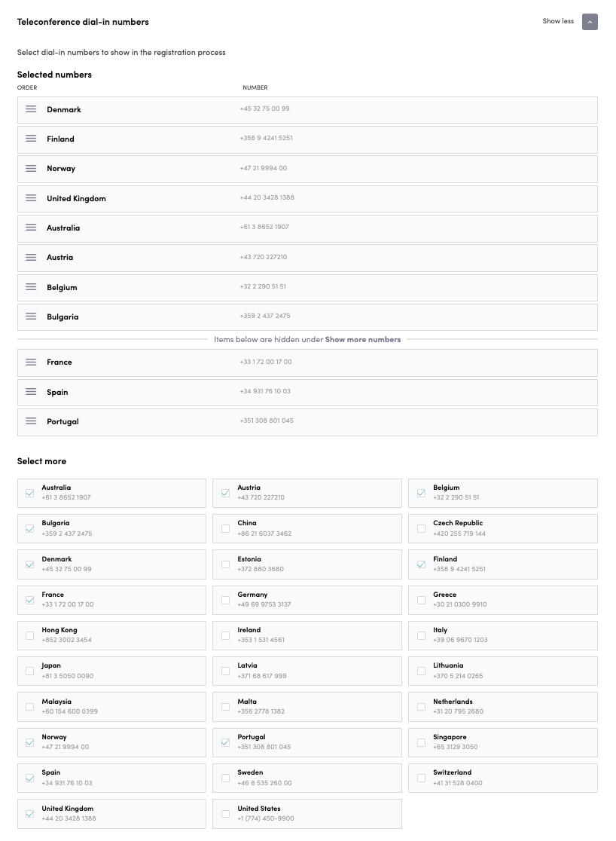This screenshot has width=616, height=841.
Task: Click the Austria row in Selected numbers
Action: (307, 257)
